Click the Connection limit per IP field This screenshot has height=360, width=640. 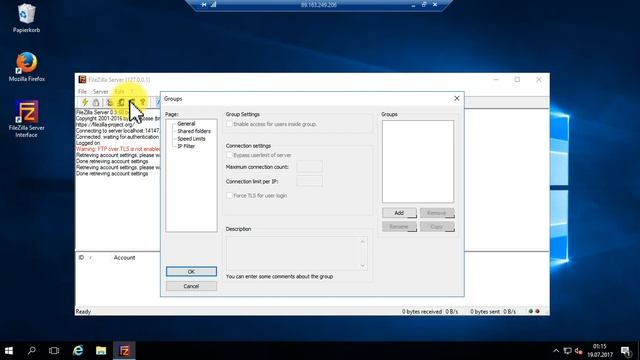[x=309, y=181]
